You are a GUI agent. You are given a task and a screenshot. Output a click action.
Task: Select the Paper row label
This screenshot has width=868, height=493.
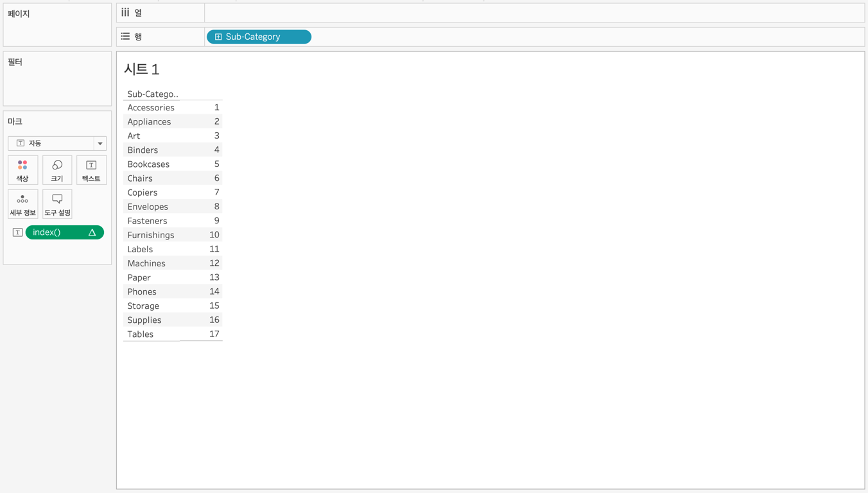point(139,277)
